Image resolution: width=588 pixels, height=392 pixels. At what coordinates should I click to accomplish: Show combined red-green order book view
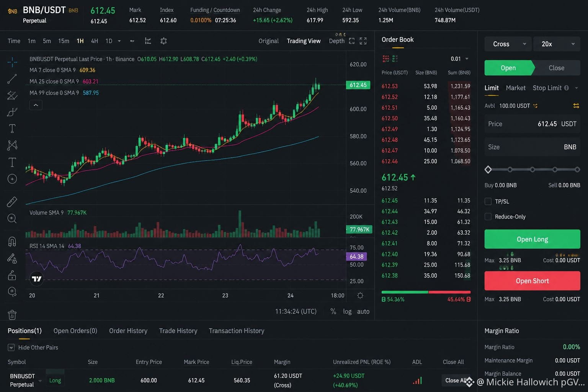[x=385, y=59]
